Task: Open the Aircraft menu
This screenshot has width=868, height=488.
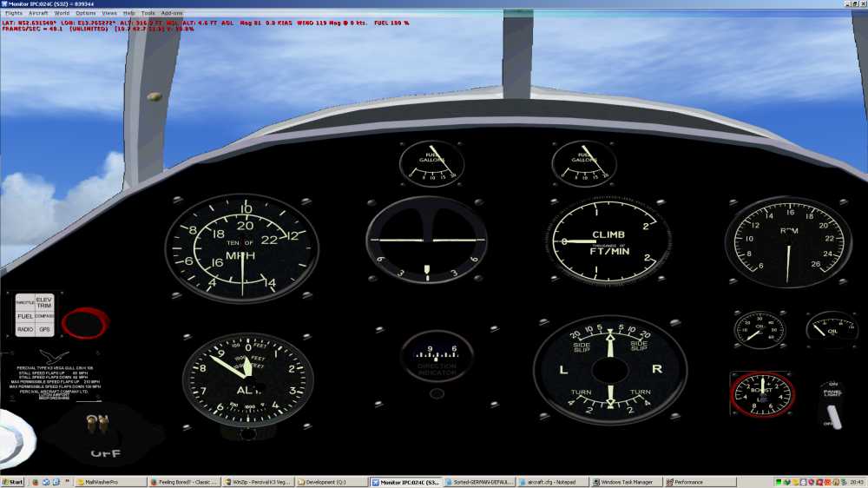Action: coord(38,13)
